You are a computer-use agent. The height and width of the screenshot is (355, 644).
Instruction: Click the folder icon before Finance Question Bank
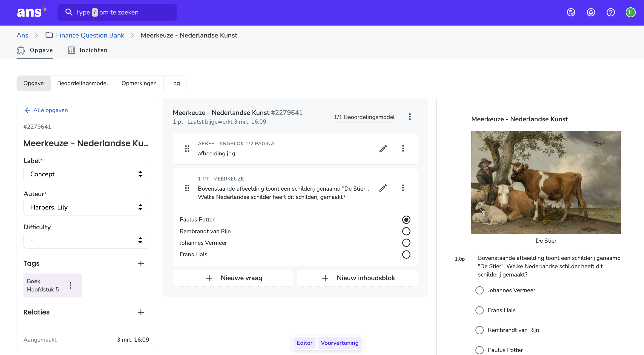pos(49,35)
